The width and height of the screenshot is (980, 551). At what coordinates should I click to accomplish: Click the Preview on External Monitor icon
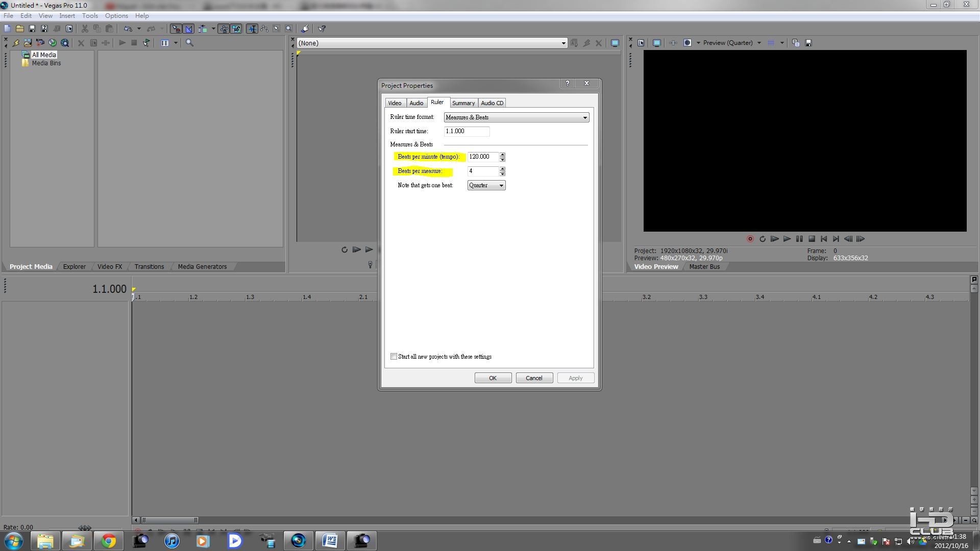(656, 43)
